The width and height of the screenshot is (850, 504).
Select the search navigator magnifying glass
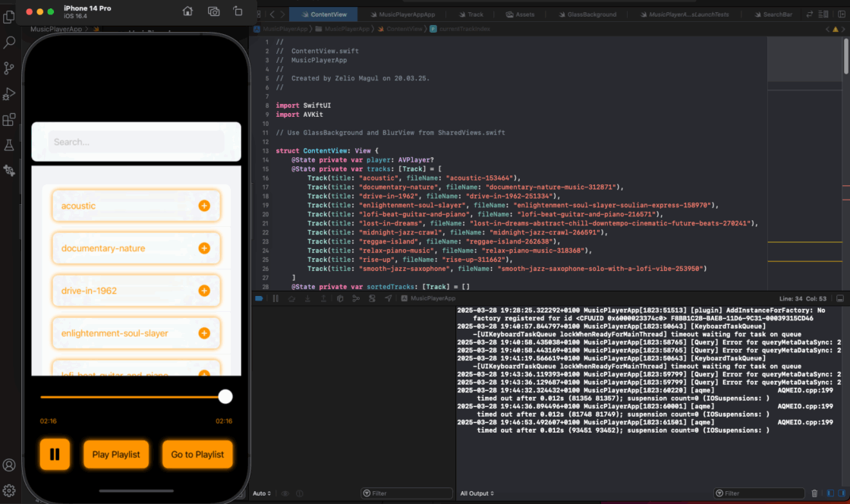[8, 43]
